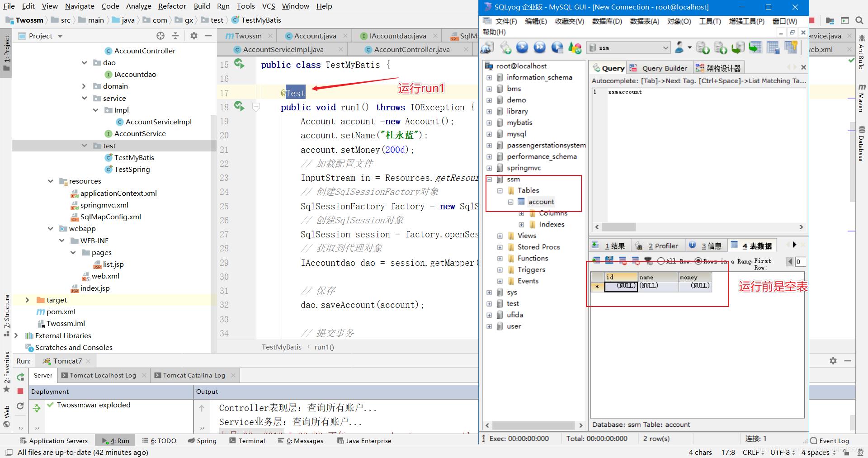Screen dimensions: 868x458
Task: Open the ssm database dropdown
Action: (628, 47)
